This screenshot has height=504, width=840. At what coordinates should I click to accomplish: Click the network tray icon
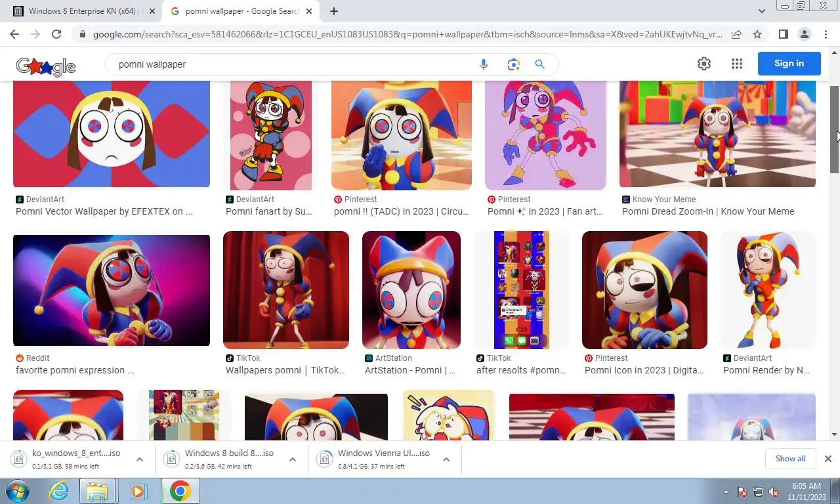pyautogui.click(x=758, y=492)
